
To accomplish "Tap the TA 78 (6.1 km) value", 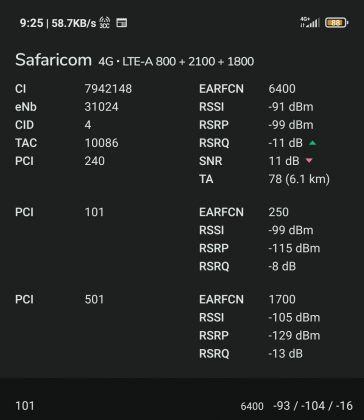I will 299,179.
